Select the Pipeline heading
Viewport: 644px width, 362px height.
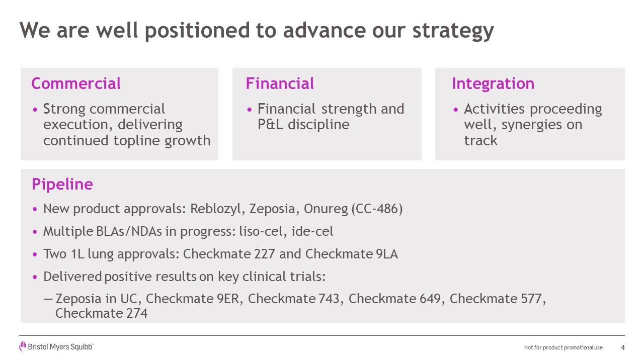pyautogui.click(x=62, y=184)
